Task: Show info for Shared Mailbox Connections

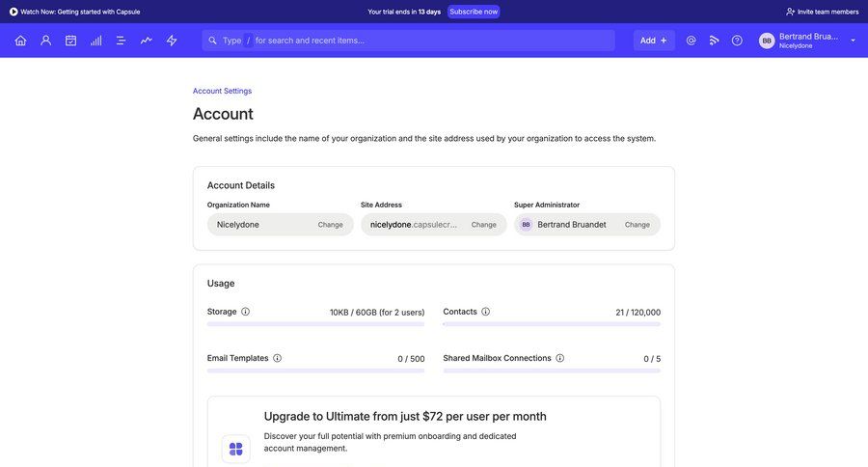Action: click(x=559, y=358)
